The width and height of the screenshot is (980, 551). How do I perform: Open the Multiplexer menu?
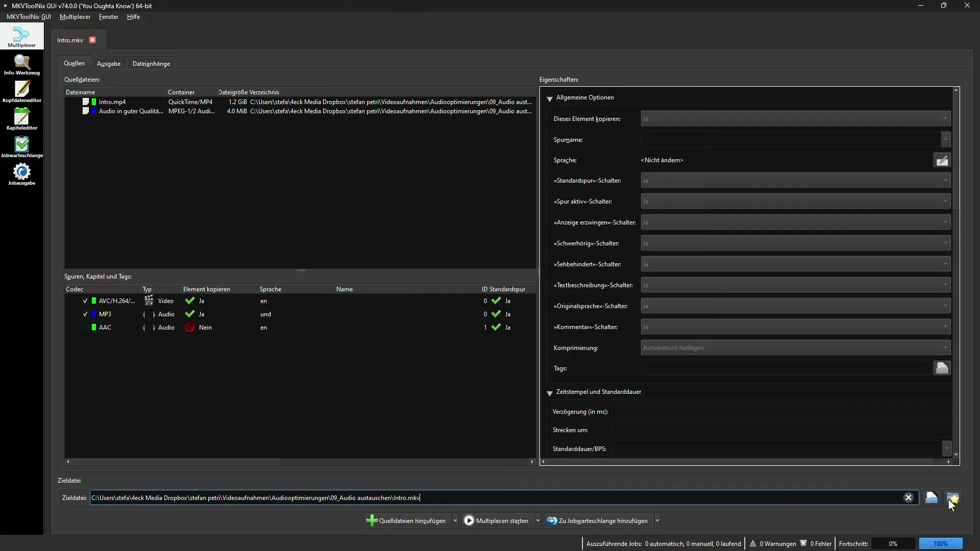click(x=75, y=17)
